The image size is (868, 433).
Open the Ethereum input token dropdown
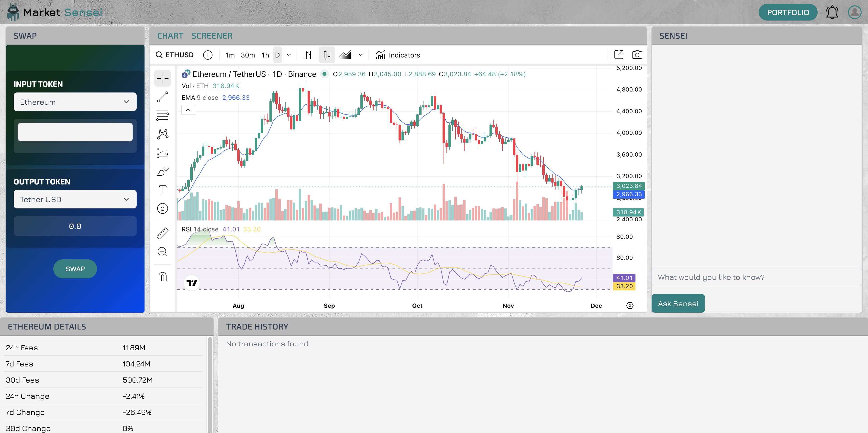(75, 102)
